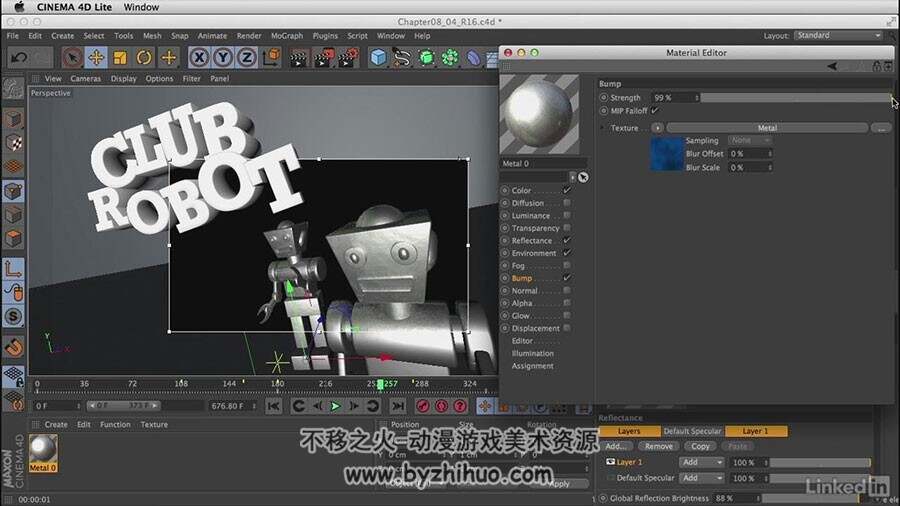Activate the Scale tool

click(120, 57)
